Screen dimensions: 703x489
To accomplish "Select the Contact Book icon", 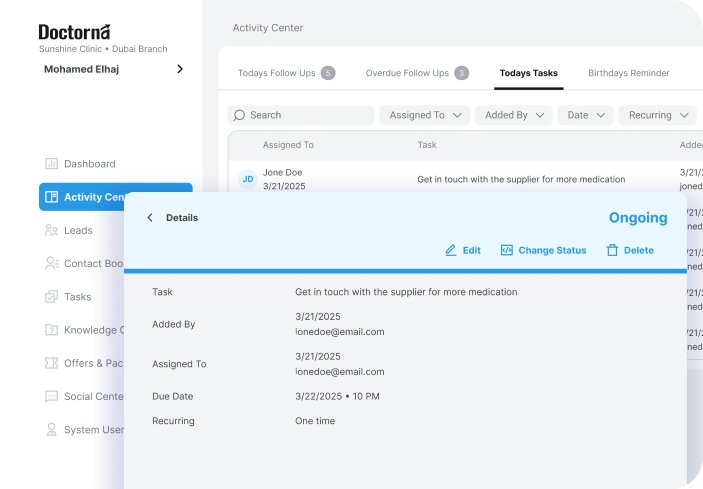I will [x=51, y=263].
